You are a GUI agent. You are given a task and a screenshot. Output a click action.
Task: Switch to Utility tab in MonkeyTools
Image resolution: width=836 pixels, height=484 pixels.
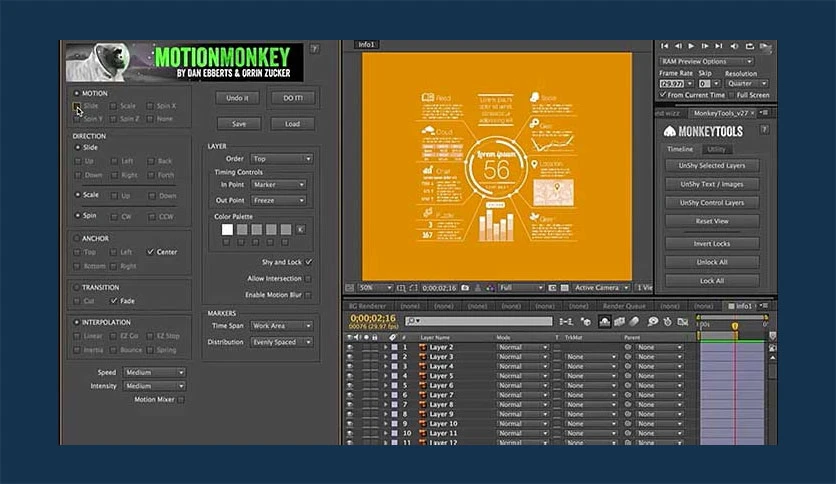[x=716, y=149]
